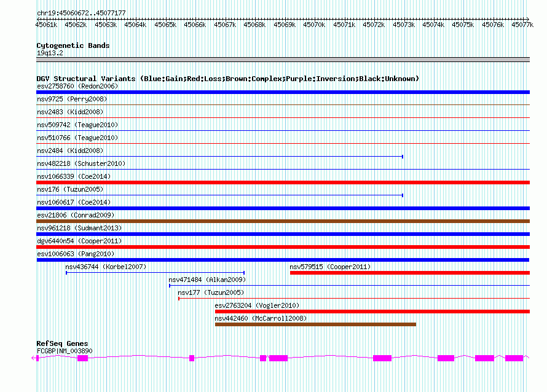Click the chr19:45060672..45077177 coordinate label
The image size is (547, 392).
point(81,13)
